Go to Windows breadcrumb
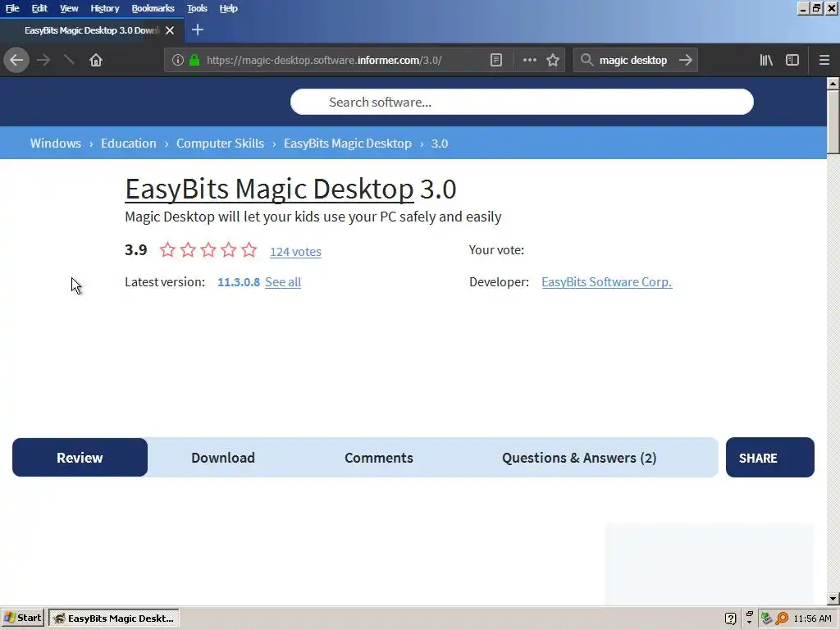This screenshot has width=840, height=630. pyautogui.click(x=56, y=143)
